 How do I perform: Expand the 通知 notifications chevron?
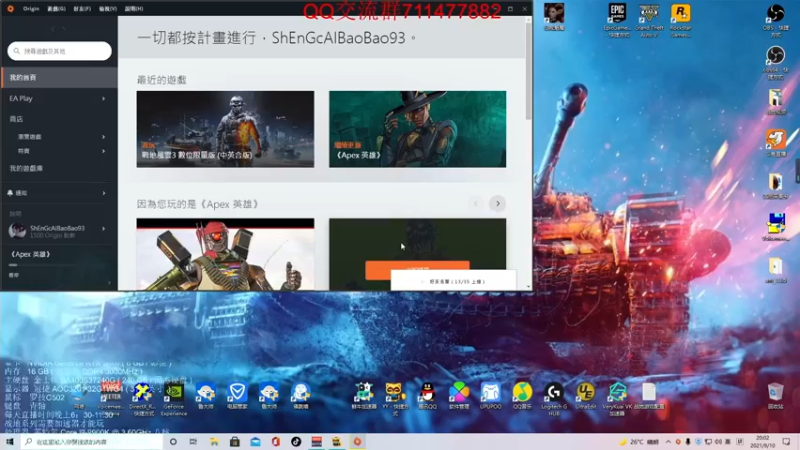pos(104,193)
